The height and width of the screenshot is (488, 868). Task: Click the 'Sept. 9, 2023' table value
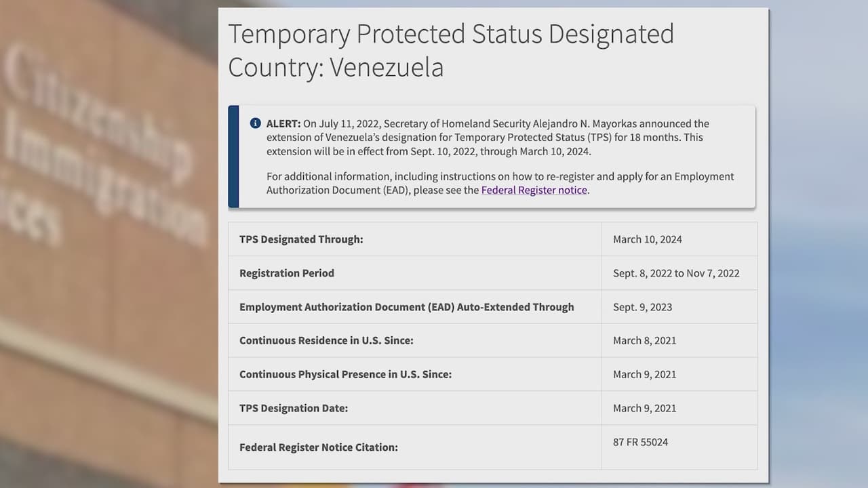pyautogui.click(x=642, y=307)
